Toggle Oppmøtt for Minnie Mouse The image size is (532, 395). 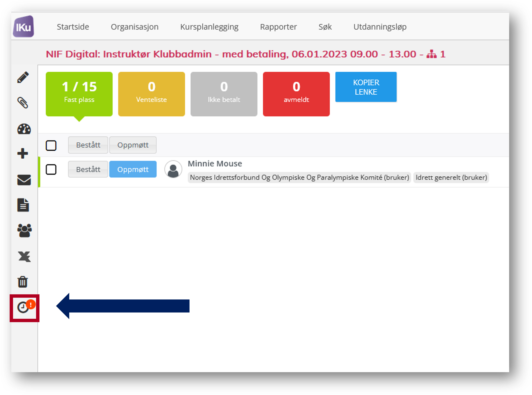(x=133, y=169)
